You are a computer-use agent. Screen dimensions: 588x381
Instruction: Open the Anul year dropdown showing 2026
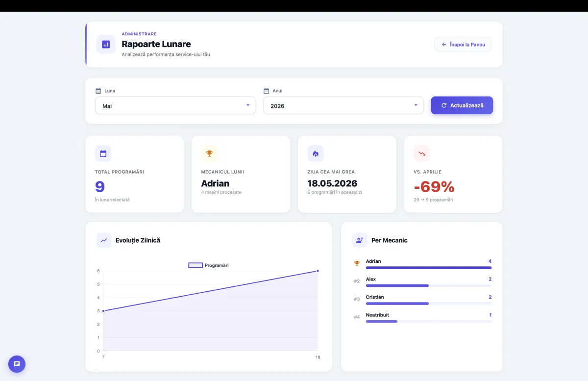343,105
